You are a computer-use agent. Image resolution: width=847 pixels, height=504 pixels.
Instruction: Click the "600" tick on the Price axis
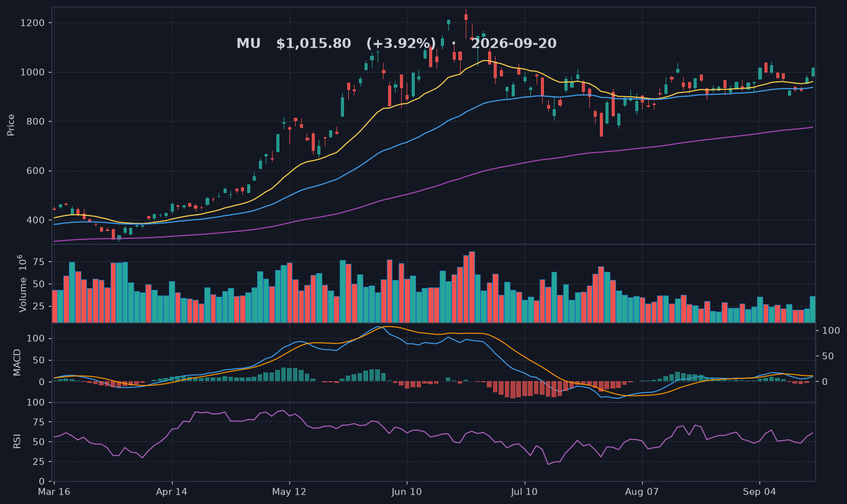coord(36,171)
